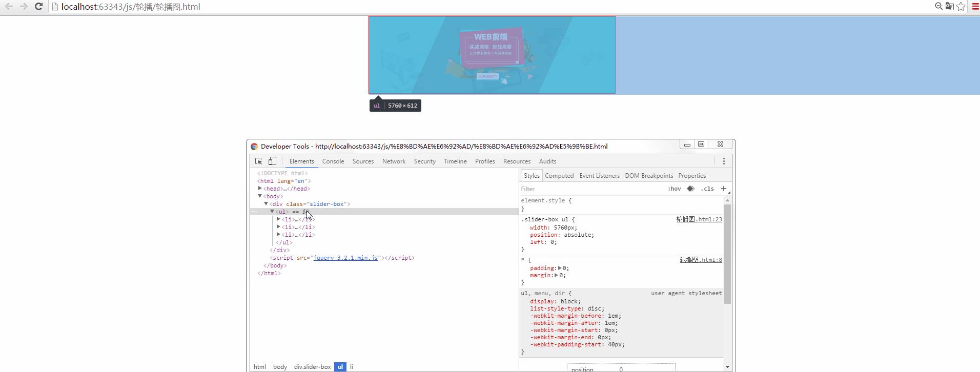Select body in the breadcrumb bar

[280, 367]
